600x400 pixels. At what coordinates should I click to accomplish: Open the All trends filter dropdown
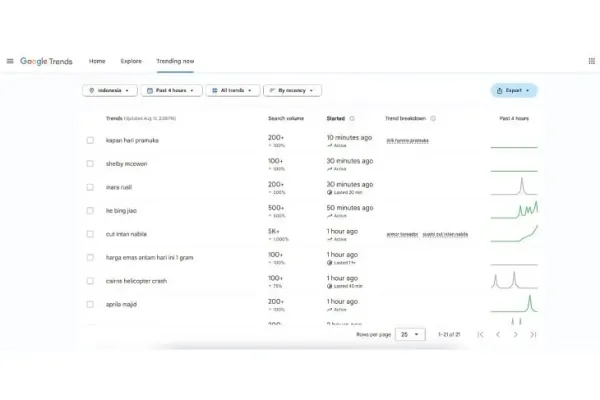pos(233,90)
